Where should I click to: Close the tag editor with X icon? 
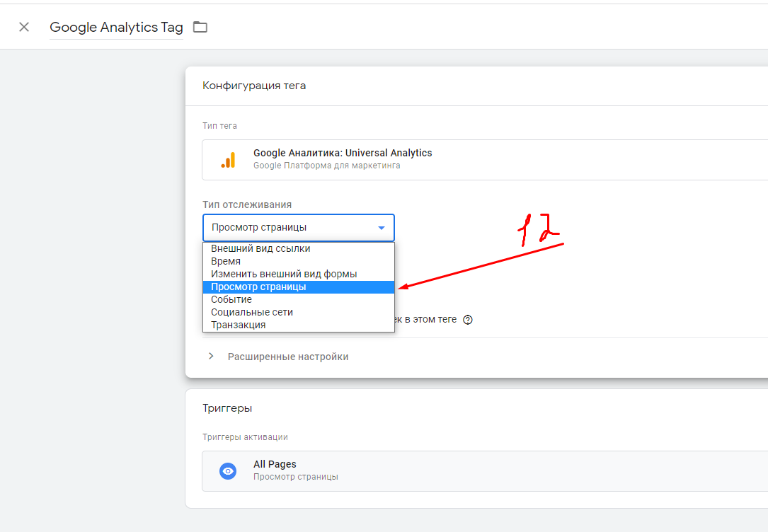pos(24,27)
